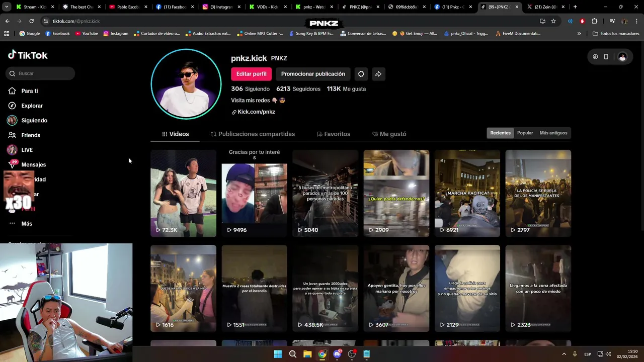644x362 pixels.
Task: Open the Song Key & BPM Fi... bookmark
Action: pyautogui.click(x=311, y=34)
